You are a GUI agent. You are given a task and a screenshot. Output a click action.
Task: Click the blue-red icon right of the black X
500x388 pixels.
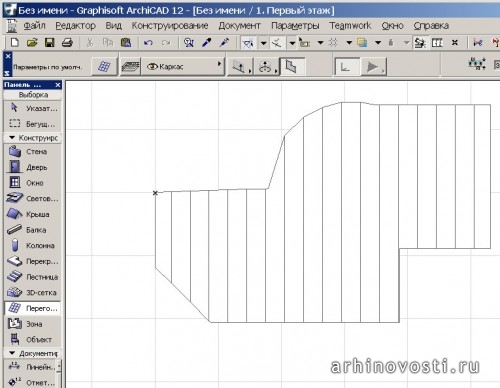478,43
